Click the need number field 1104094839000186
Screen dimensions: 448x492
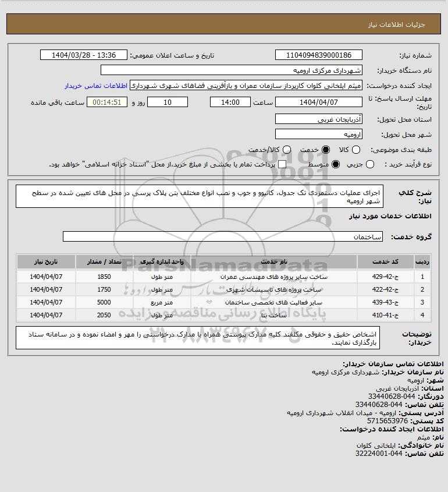pyautogui.click(x=318, y=55)
